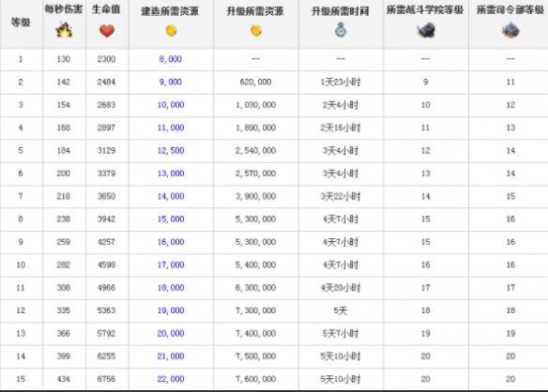The image size is (548, 392).
Task: Open the 11,000 build cost link
Action: click(x=171, y=128)
